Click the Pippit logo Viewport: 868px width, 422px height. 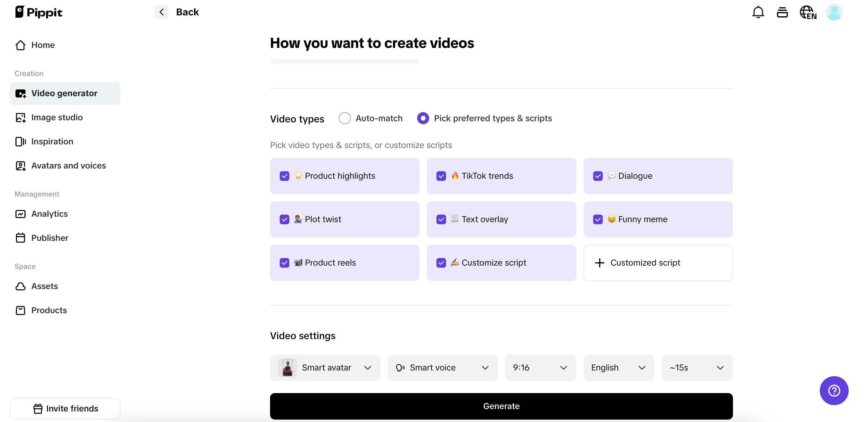pos(38,12)
